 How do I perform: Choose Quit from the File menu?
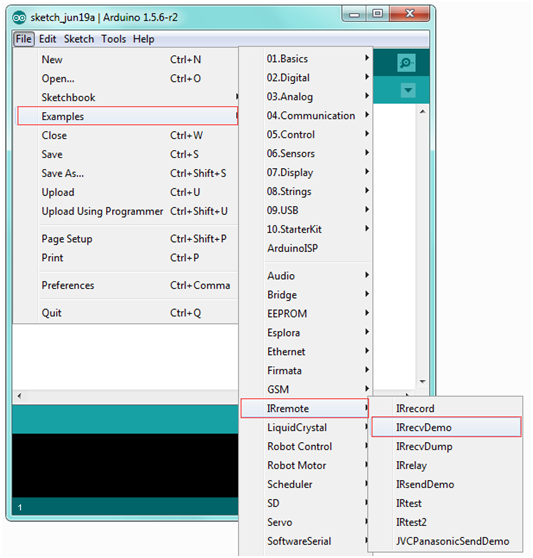coord(127,313)
